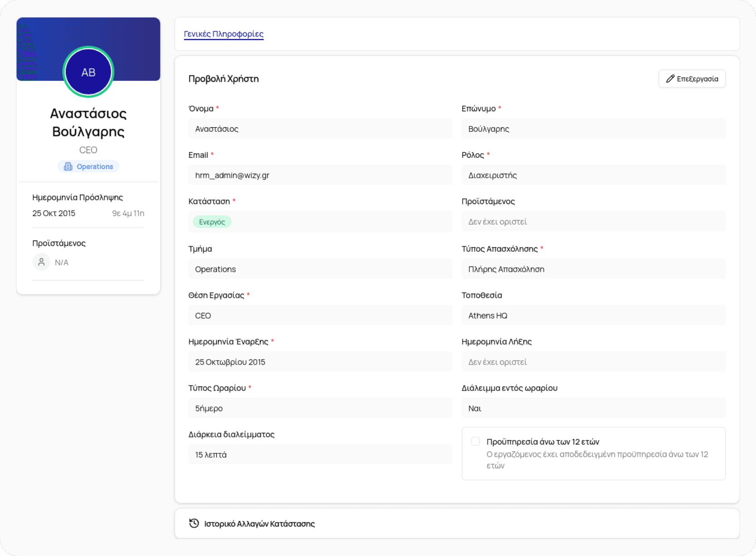The image size is (756, 556).
Task: Click the Operations department badge
Action: pos(89,166)
